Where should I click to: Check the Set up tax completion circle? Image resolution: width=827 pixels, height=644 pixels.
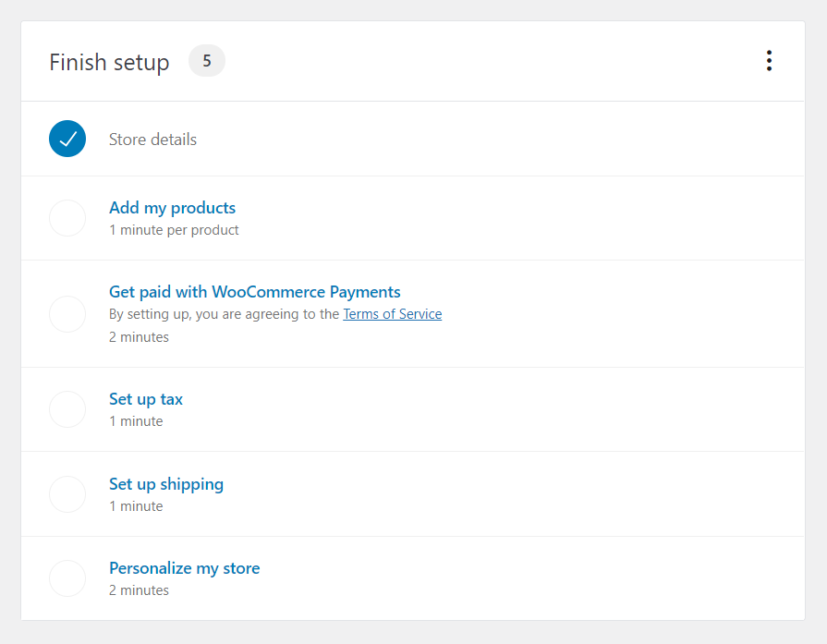click(67, 409)
